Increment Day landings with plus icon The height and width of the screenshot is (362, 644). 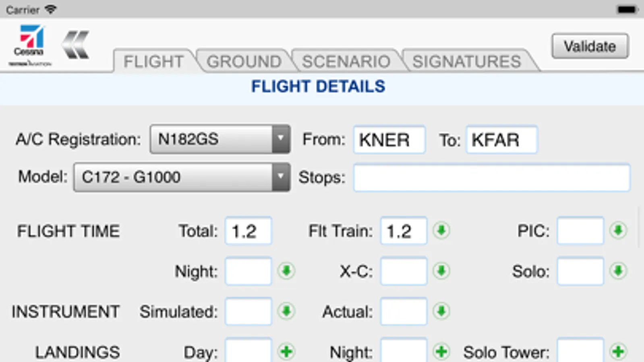tap(286, 352)
